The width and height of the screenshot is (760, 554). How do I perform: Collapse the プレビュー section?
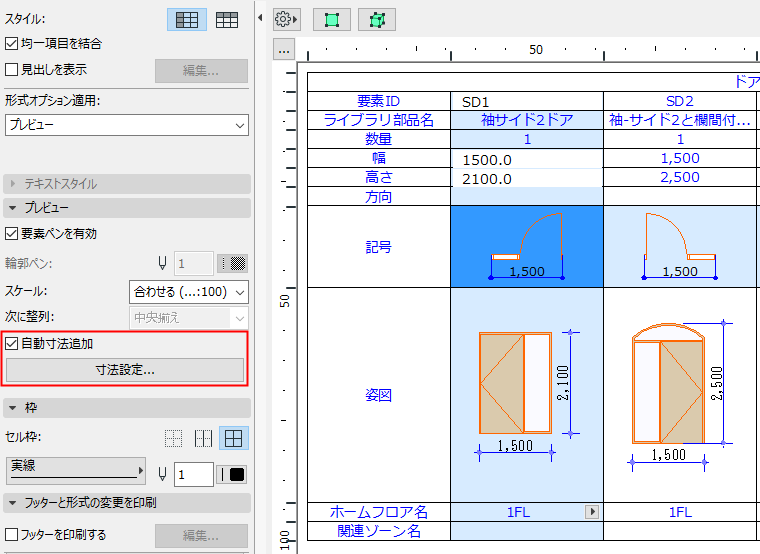(127, 207)
